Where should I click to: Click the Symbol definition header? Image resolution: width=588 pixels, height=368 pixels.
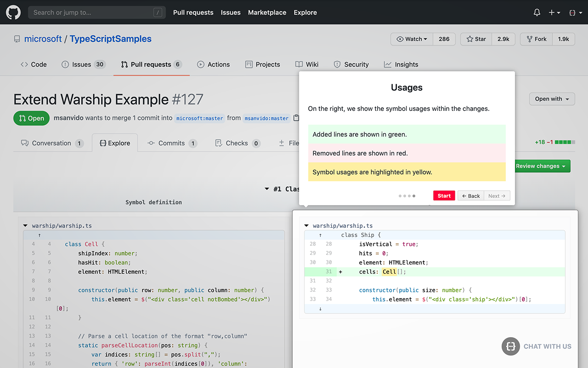coord(153,202)
